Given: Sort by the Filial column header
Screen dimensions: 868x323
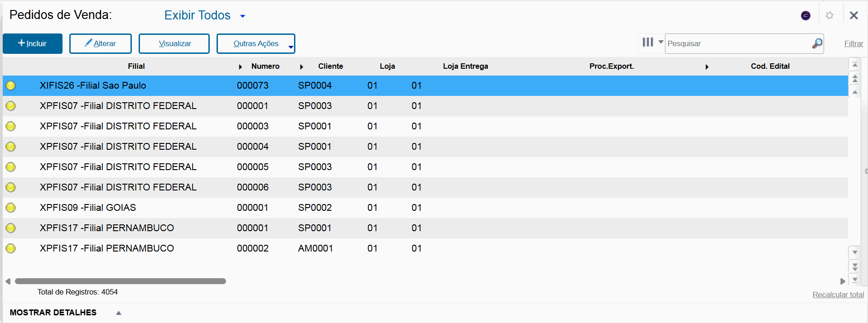Looking at the screenshot, I should tap(136, 66).
